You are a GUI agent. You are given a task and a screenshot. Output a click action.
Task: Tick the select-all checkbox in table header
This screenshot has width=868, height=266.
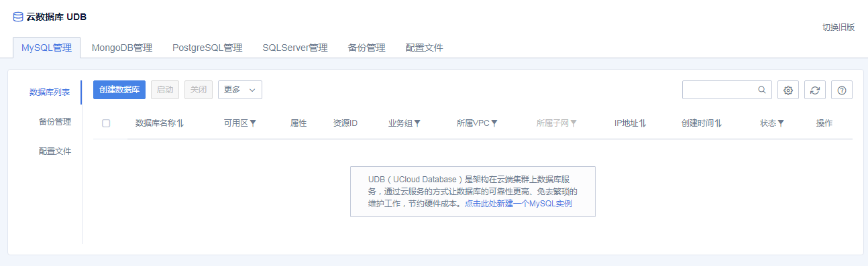point(106,123)
